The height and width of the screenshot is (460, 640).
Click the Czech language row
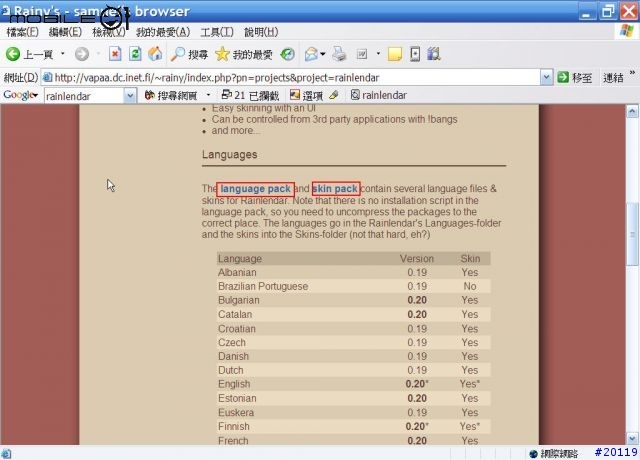(353, 342)
